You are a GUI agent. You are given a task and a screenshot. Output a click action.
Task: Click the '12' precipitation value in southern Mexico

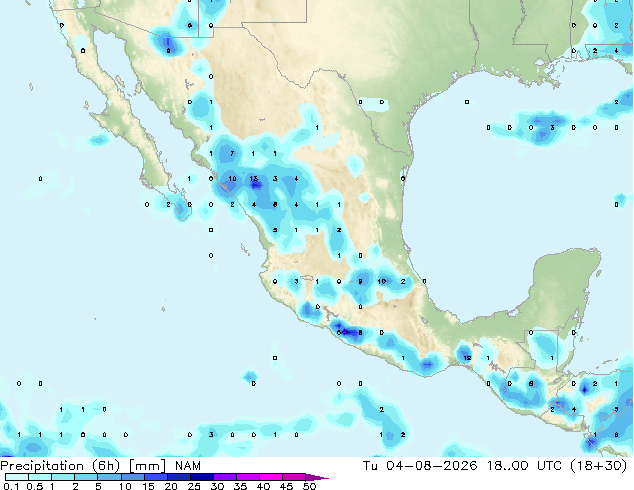467,358
